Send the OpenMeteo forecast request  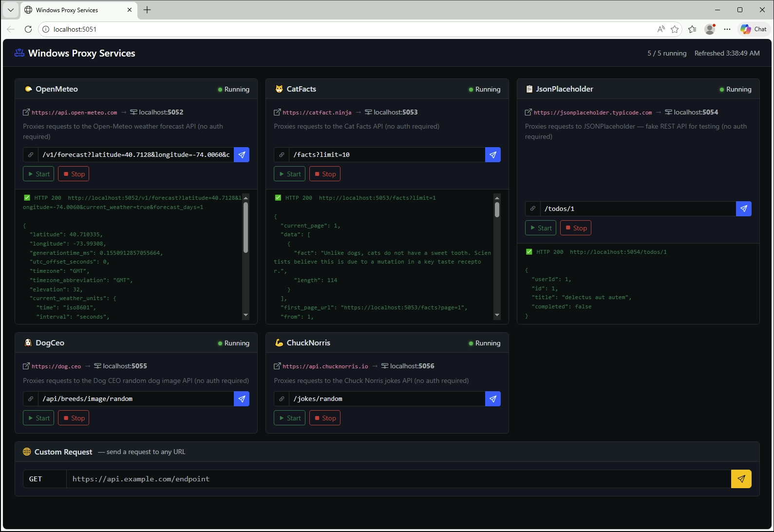242,155
